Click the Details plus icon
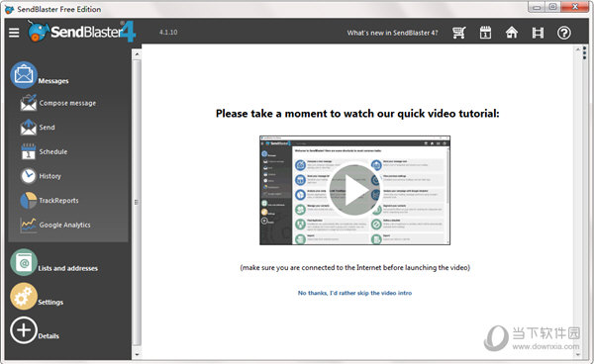The image size is (594, 364). (24, 330)
